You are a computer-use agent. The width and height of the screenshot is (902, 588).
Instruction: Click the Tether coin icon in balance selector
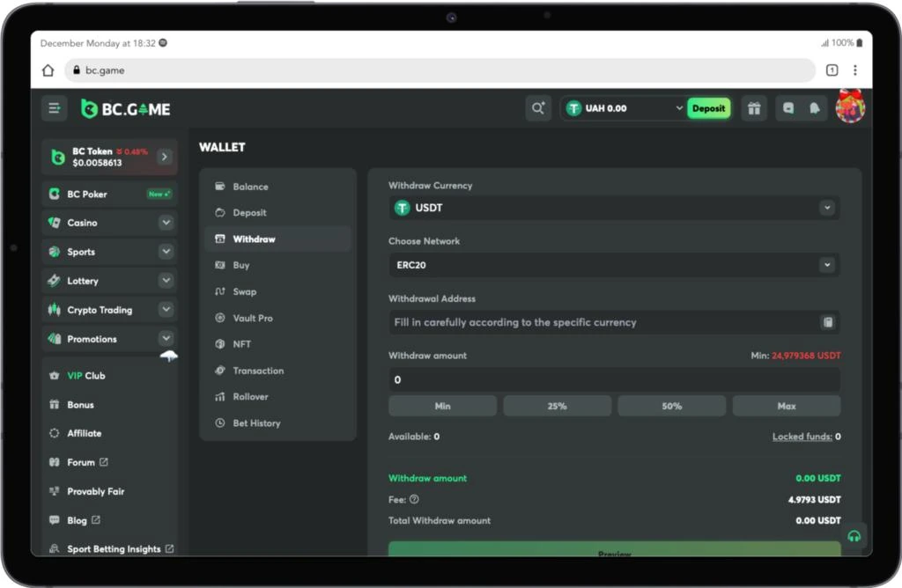[573, 108]
